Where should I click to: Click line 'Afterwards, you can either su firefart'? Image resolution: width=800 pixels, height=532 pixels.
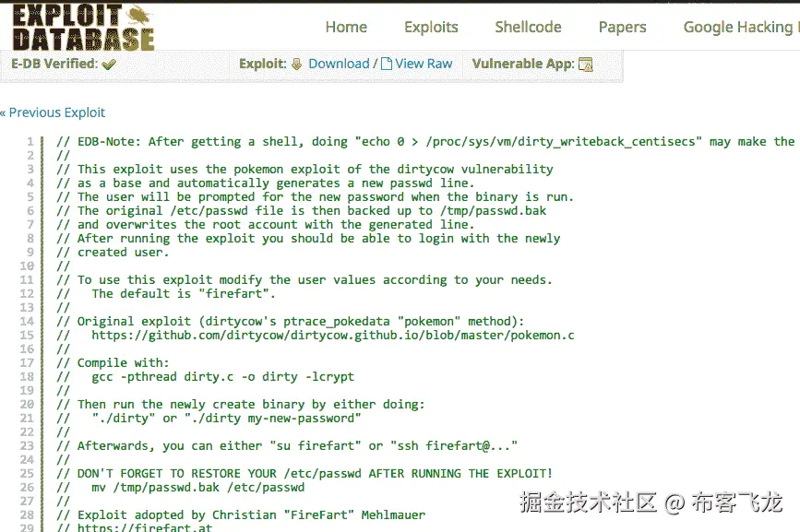(287, 446)
